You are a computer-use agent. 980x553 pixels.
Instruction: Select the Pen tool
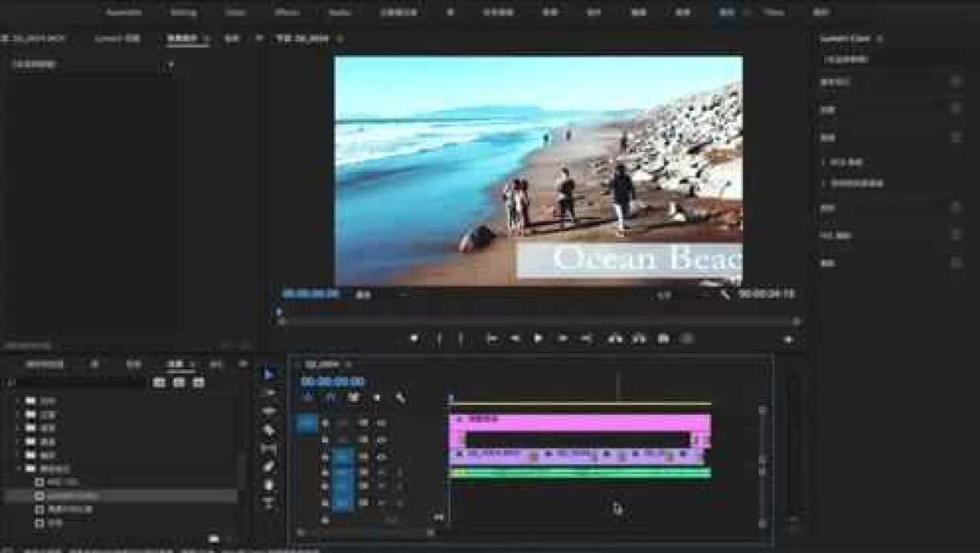269,466
